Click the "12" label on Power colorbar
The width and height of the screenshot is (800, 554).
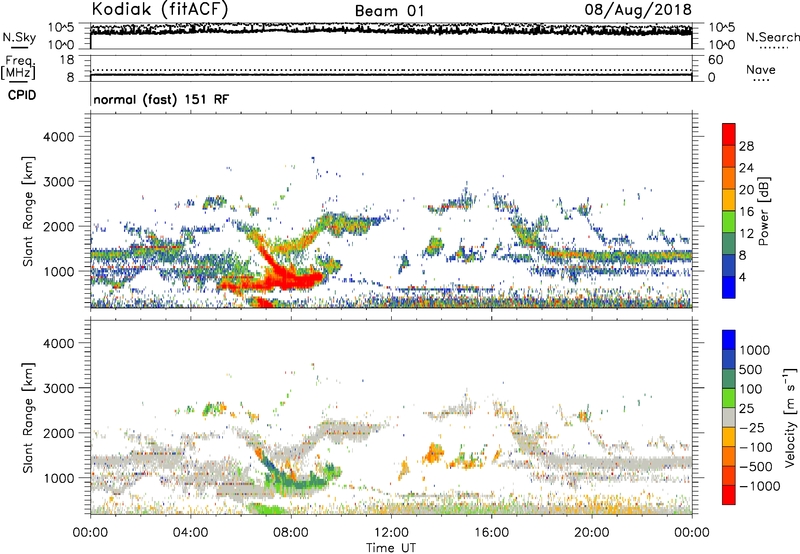click(746, 234)
